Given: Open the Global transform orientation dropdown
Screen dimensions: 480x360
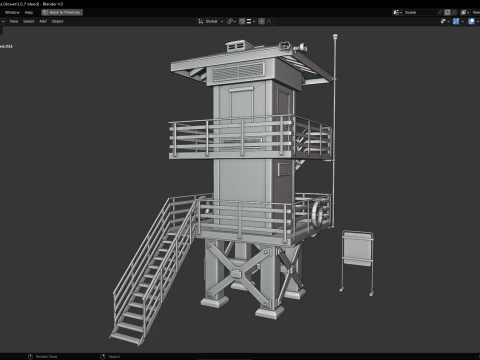Looking at the screenshot, I should tap(211, 21).
